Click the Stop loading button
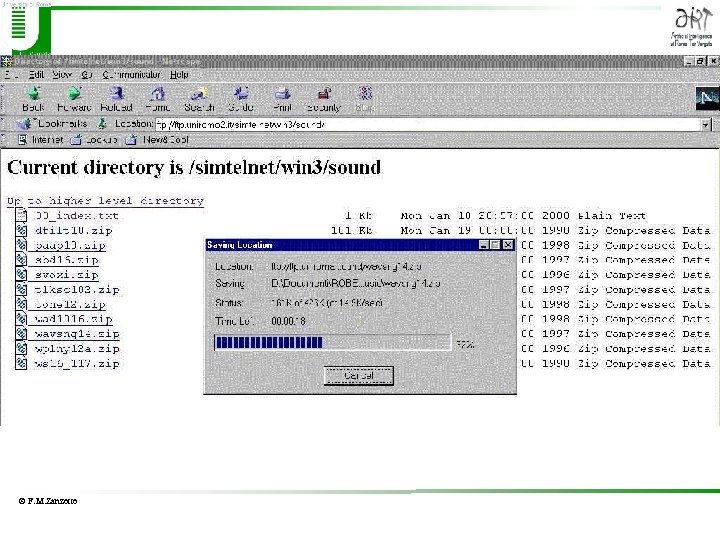720x540 pixels. tap(365, 99)
